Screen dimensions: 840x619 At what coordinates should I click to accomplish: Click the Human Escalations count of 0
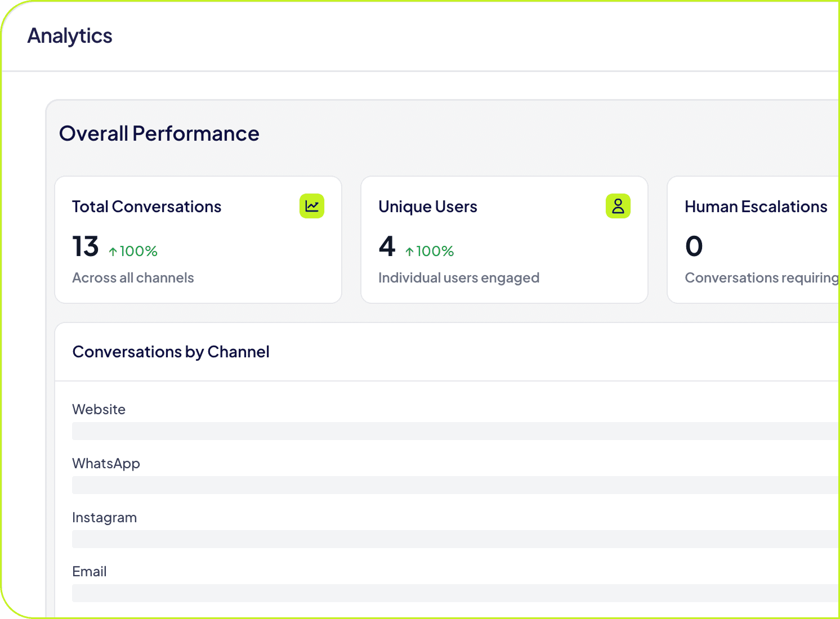coord(694,246)
